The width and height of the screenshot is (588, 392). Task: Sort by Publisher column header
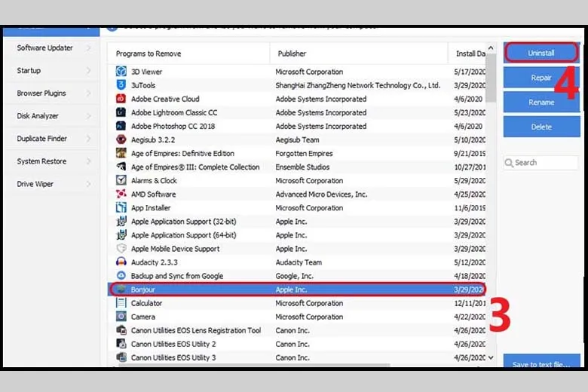(x=359, y=54)
